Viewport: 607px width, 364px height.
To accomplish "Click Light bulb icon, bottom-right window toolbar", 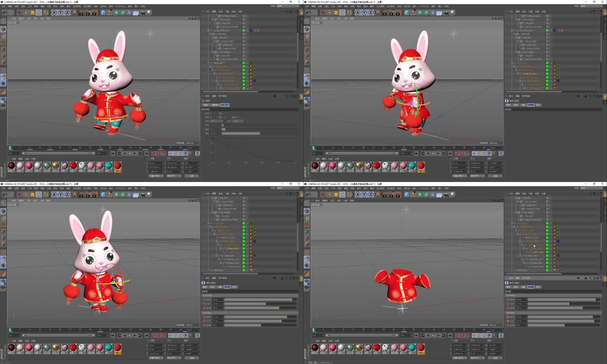I will pyautogui.click(x=452, y=195).
